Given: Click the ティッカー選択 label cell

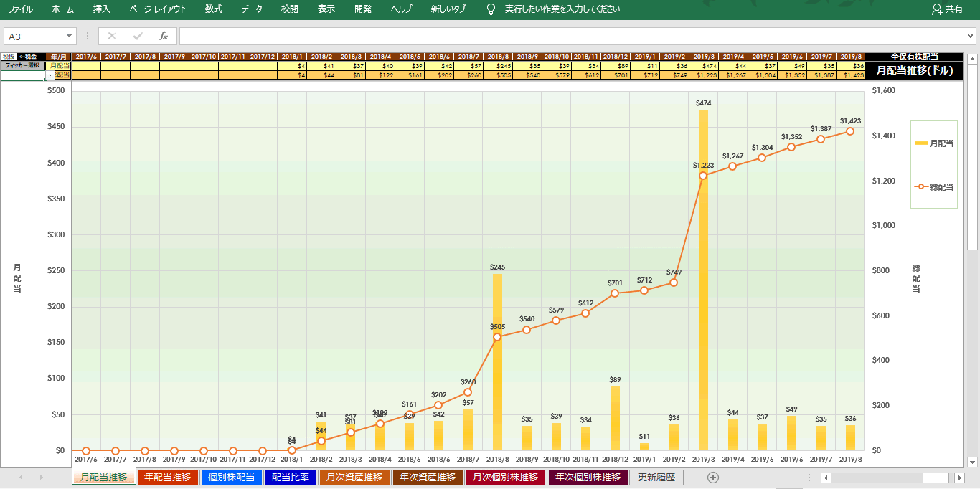Looking at the screenshot, I should [23, 65].
